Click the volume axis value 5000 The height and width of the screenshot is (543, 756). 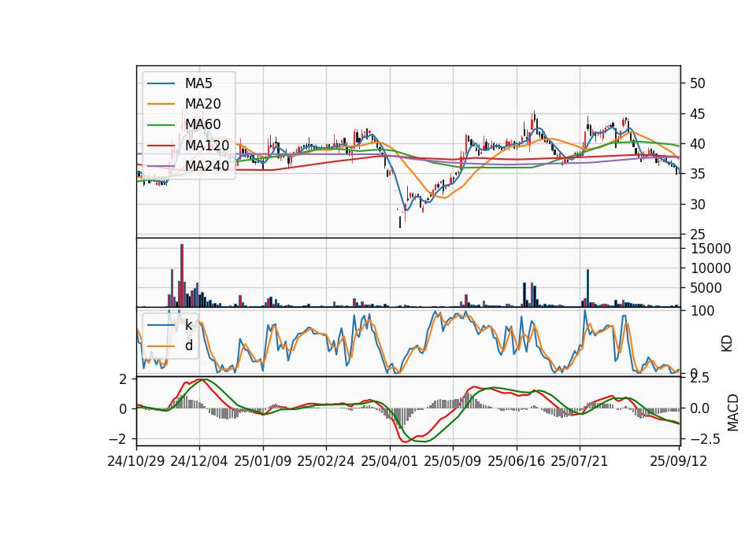tap(706, 288)
